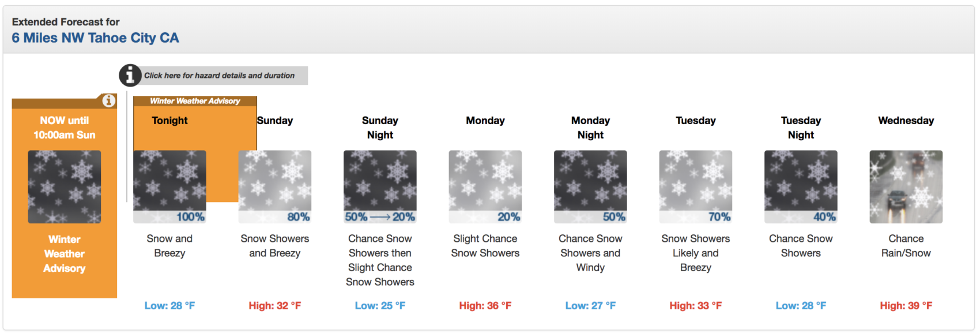Click the Monday Night weather icon
This screenshot has width=980, height=333.
point(590,187)
